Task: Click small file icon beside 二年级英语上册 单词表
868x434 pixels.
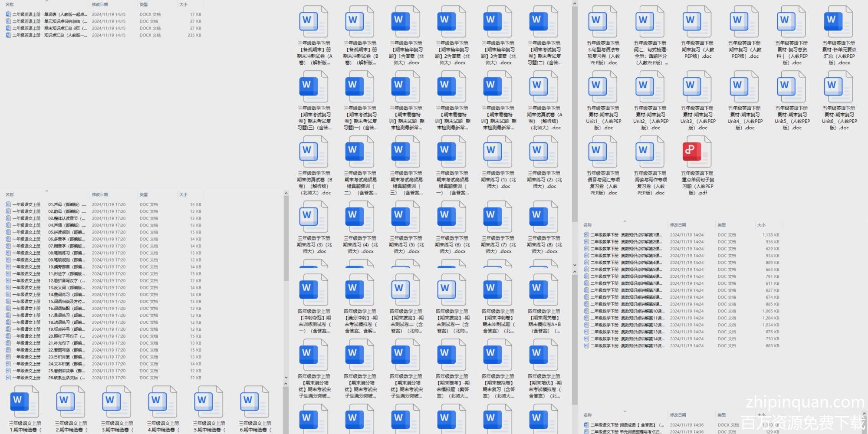Action: (x=8, y=14)
